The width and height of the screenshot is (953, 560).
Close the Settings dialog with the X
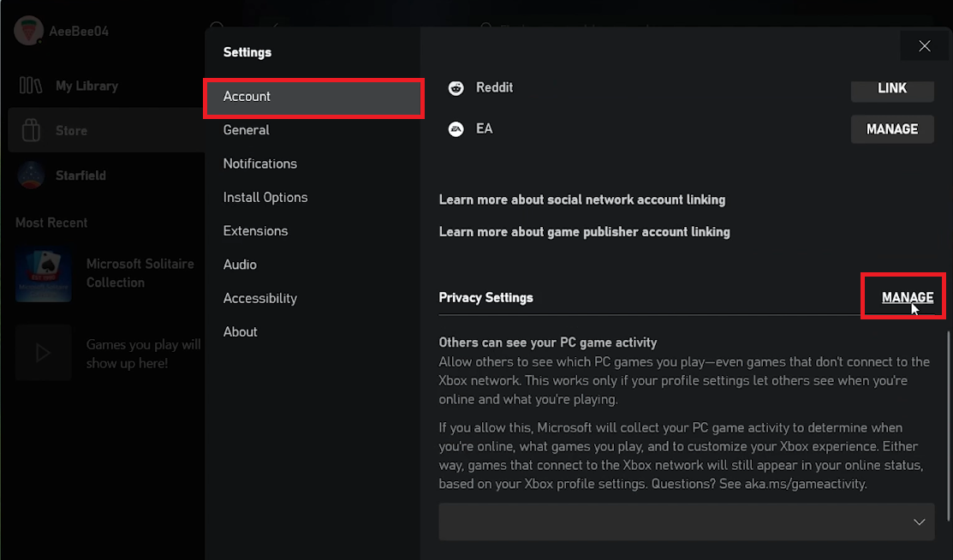point(924,46)
